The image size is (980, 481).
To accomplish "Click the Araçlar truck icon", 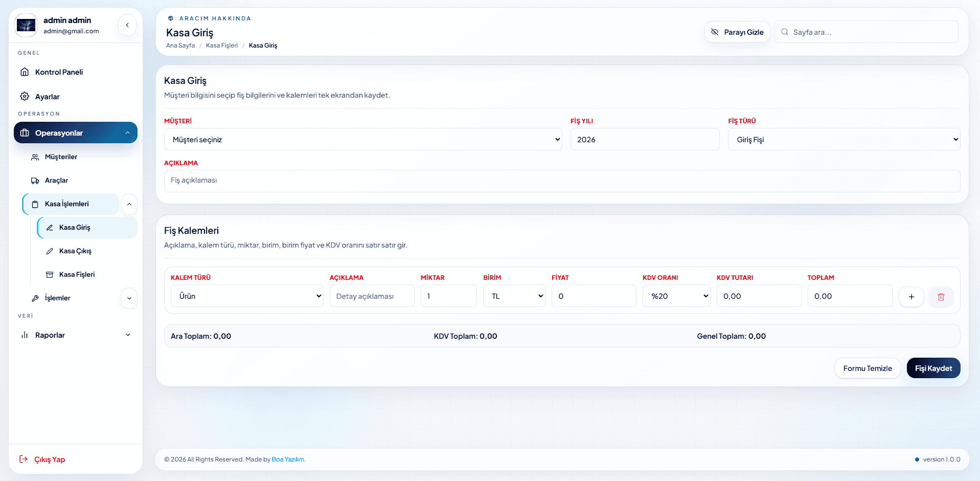I will point(35,181).
